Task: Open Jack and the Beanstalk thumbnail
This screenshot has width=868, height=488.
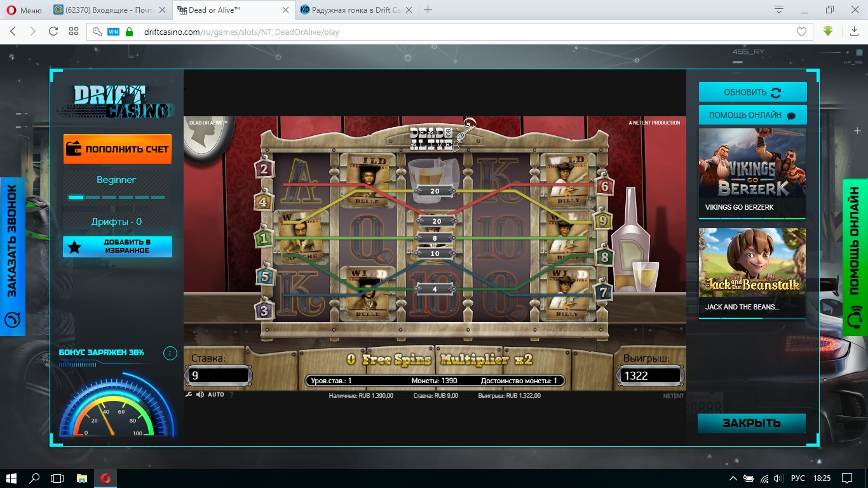Action: pyautogui.click(x=752, y=262)
